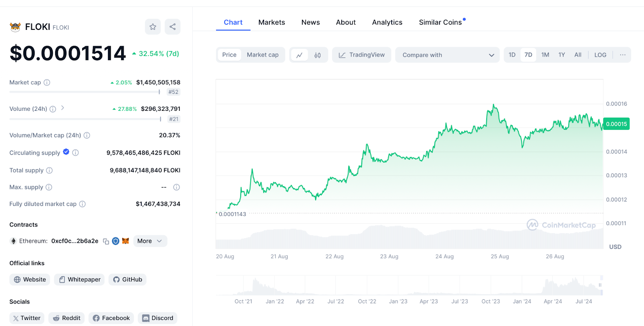This screenshot has width=644, height=326.
Task: Open the Circulating supply info icon
Action: pos(75,153)
